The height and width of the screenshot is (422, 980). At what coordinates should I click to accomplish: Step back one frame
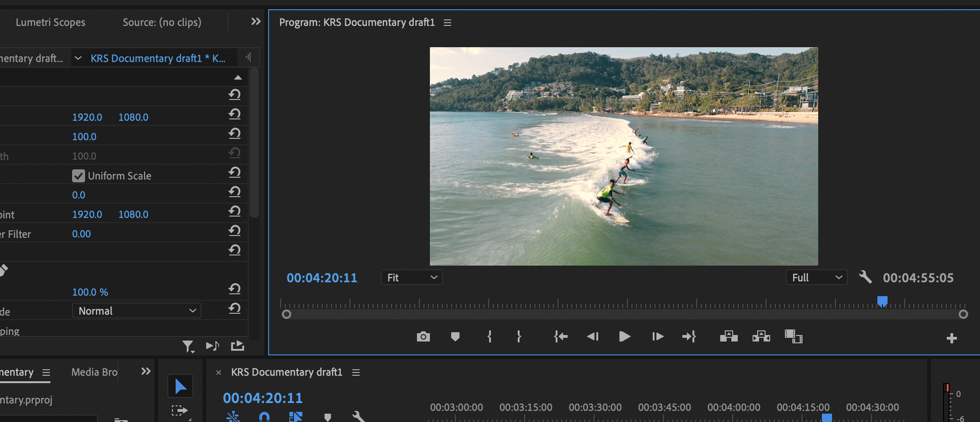[593, 336]
